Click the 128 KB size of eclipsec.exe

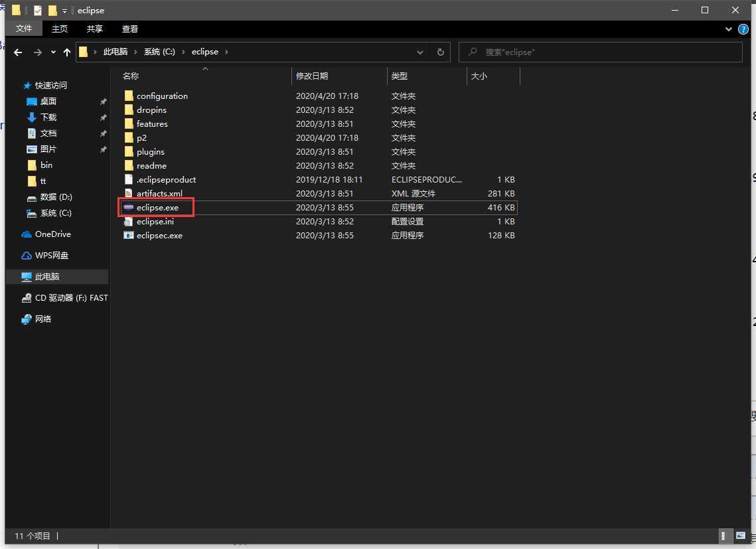[x=501, y=236]
